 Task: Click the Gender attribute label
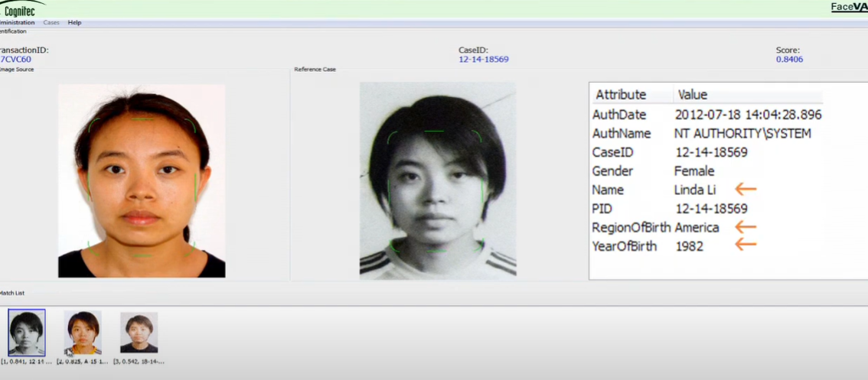612,171
